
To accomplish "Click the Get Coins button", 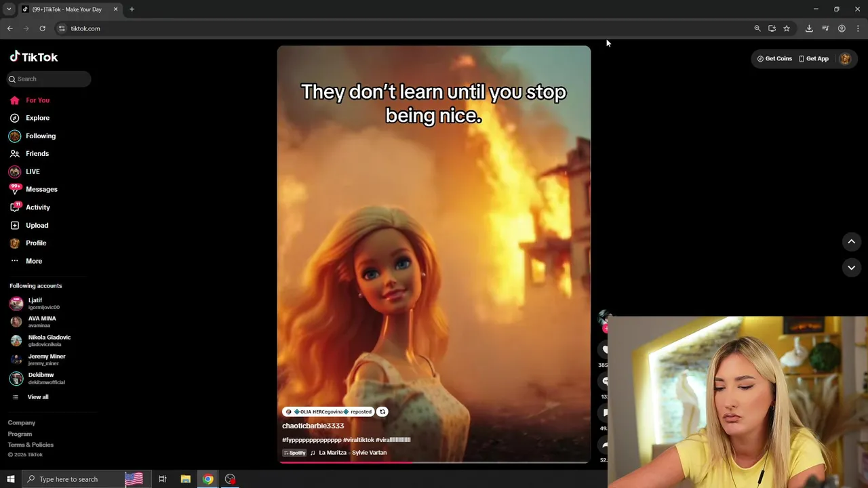I will [774, 59].
